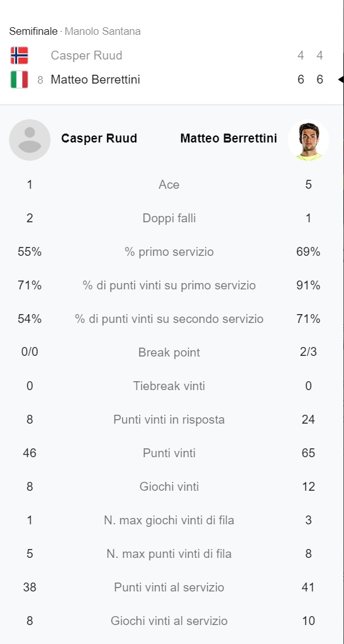Click Casper Ruud's placeholder avatar
The height and width of the screenshot is (644, 344).
pos(30,140)
